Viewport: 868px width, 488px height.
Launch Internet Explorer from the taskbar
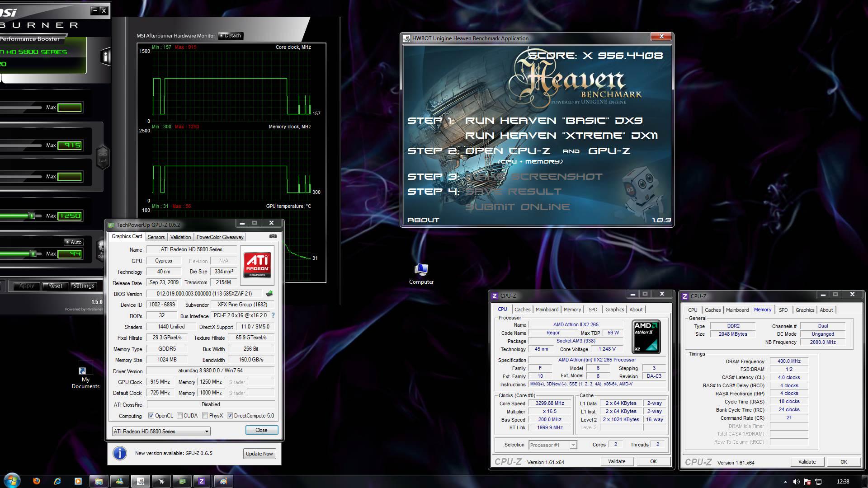click(57, 481)
